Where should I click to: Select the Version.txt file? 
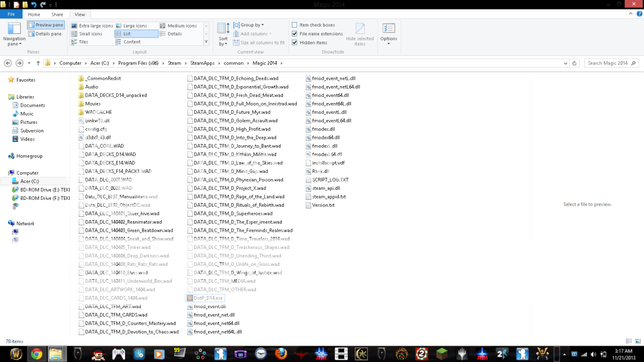pyautogui.click(x=320, y=205)
